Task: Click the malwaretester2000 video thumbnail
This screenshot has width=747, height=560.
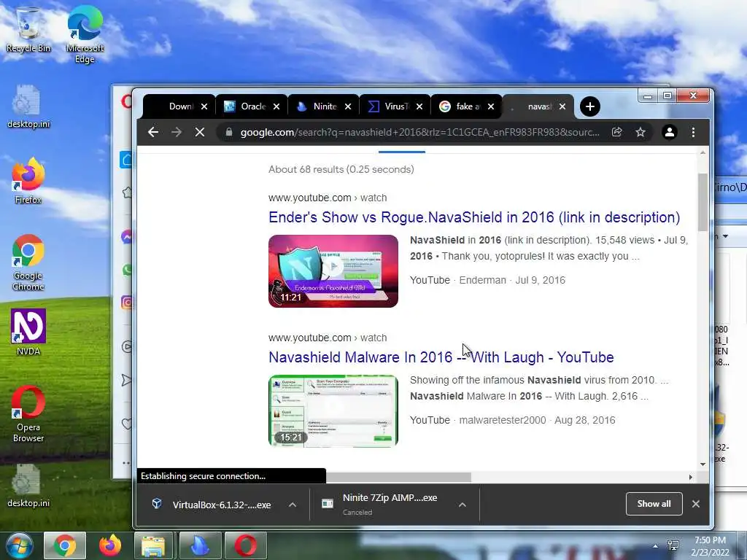Action: tap(333, 411)
